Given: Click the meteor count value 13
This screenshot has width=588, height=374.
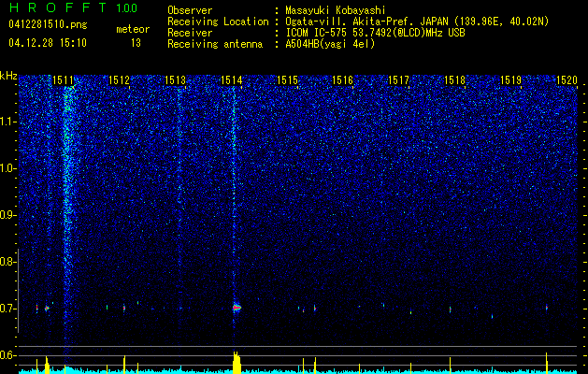Looking at the screenshot, I should pos(136,43).
